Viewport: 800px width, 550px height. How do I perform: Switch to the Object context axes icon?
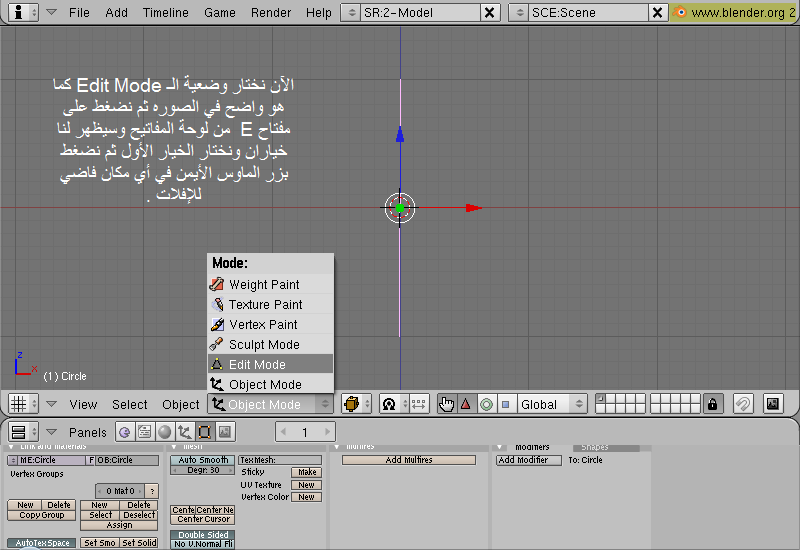tap(184, 432)
